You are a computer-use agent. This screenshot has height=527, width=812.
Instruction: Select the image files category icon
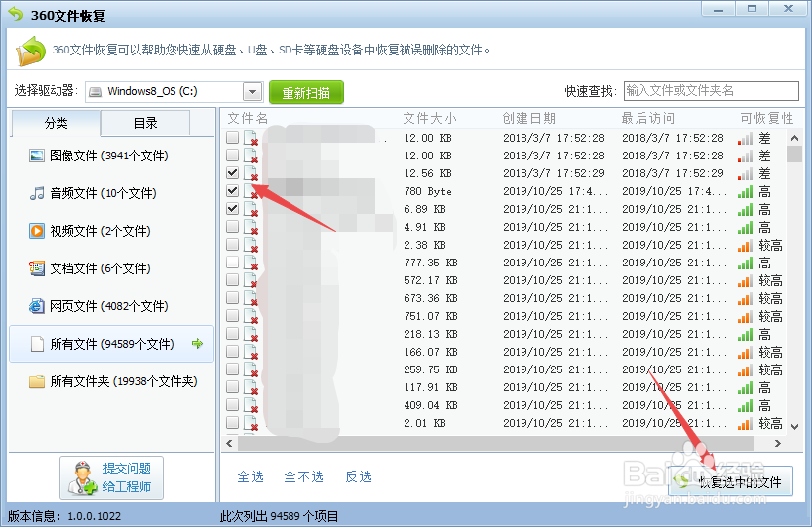coord(37,156)
